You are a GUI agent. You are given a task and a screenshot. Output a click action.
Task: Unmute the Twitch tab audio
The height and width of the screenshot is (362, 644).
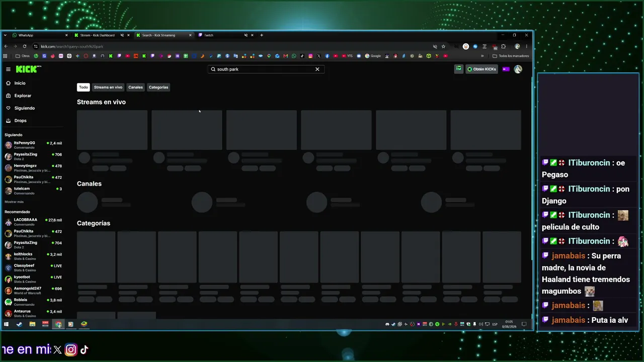click(x=246, y=35)
